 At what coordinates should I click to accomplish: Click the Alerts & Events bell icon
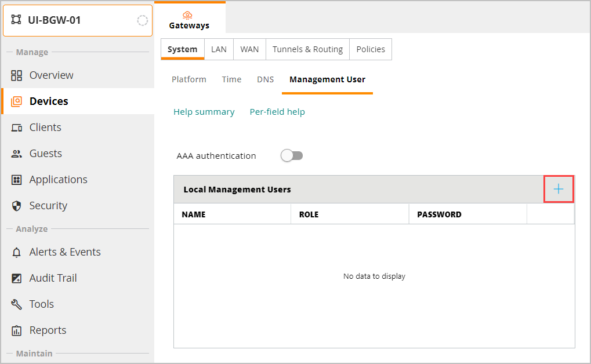tap(17, 252)
